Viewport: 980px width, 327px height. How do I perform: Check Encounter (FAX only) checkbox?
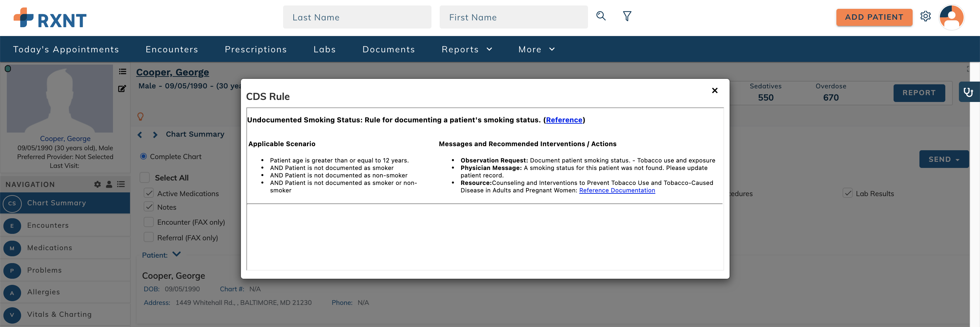pyautogui.click(x=149, y=222)
